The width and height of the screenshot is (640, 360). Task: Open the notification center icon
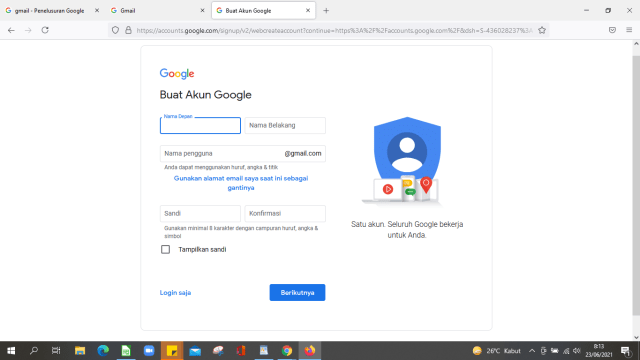tap(626, 351)
